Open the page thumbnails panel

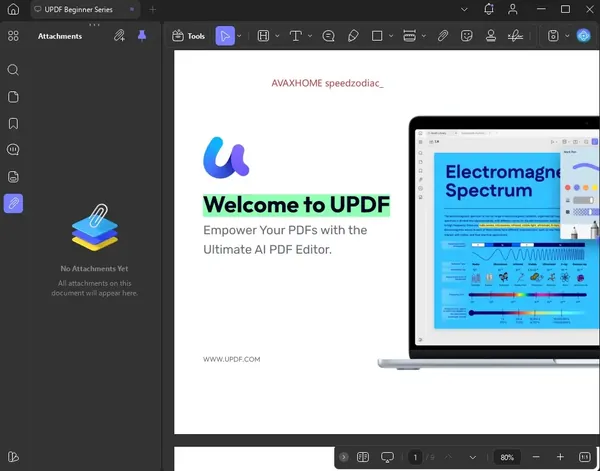coord(13,97)
